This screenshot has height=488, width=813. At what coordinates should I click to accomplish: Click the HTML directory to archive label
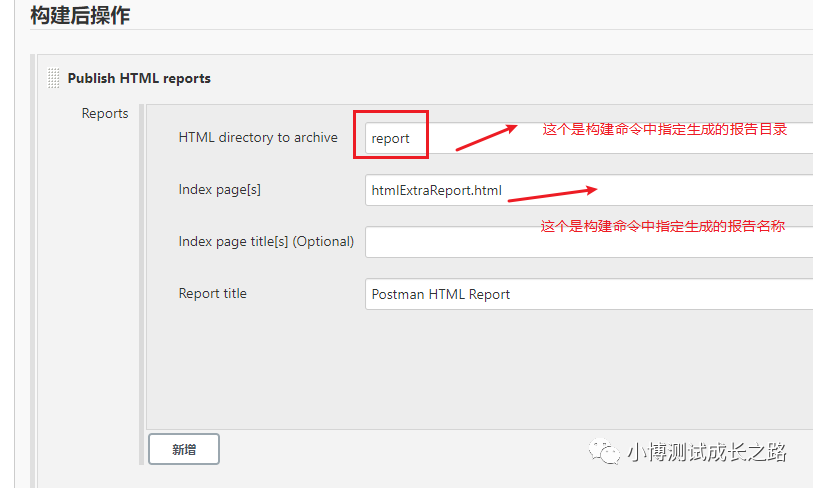click(x=258, y=137)
